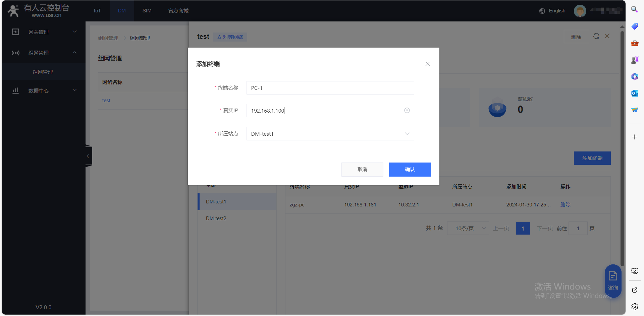The image size is (644, 316).
Task: Click the Outlook icon in browser sidebar
Action: click(x=634, y=93)
